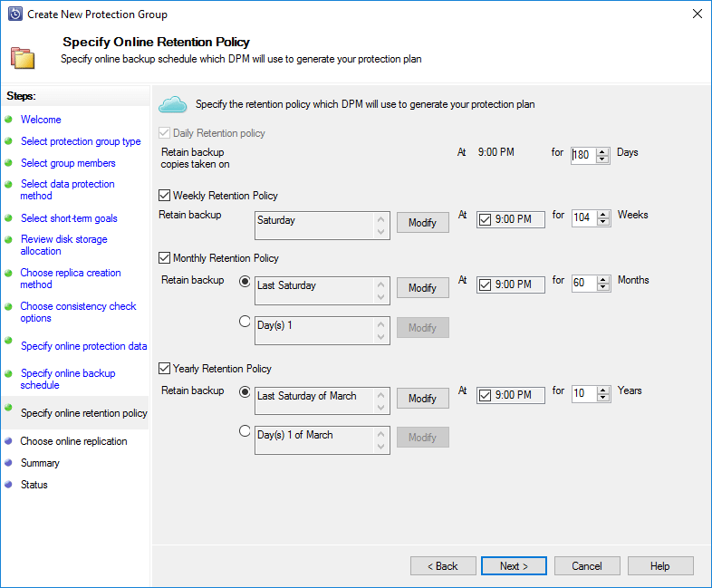Open Choose replica creation method step
Screen dimensions: 712x588
point(71,278)
